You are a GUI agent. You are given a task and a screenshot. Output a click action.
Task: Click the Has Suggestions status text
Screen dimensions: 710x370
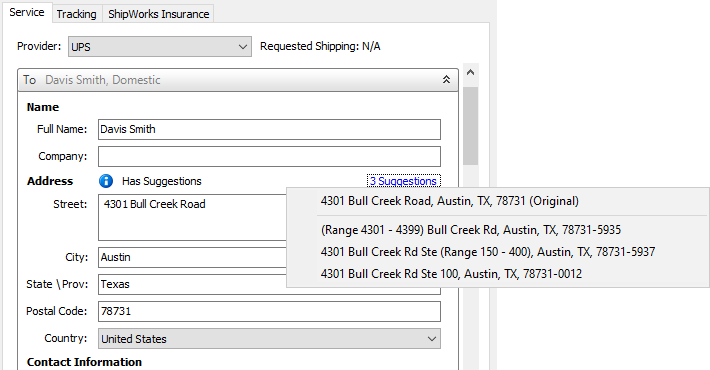coord(162,181)
